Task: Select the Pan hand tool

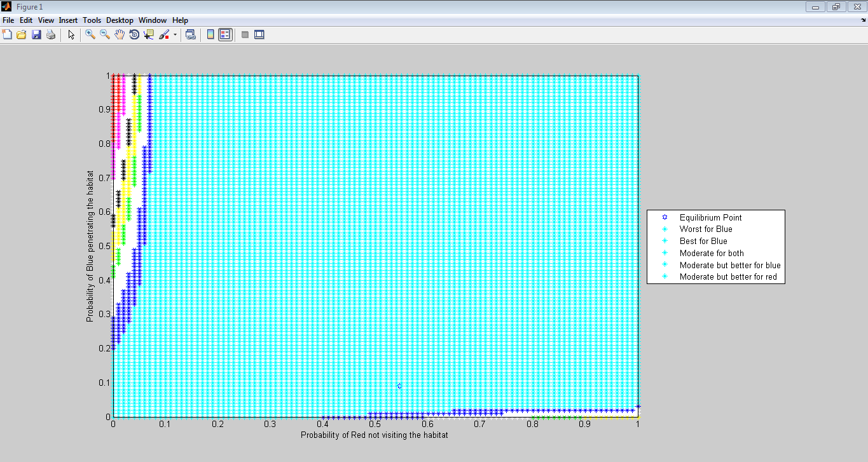Action: [x=120, y=34]
